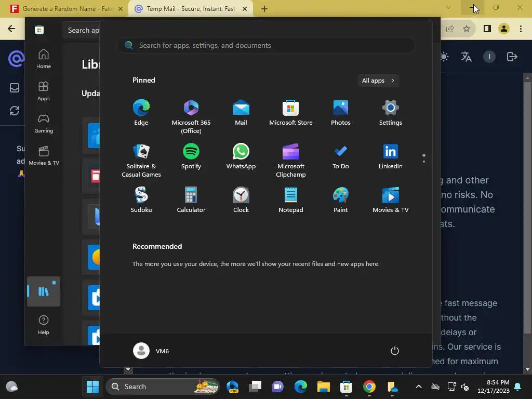This screenshot has height=399, width=532.
Task: Open Microsoft Edge from the taskbar
Action: (x=301, y=387)
